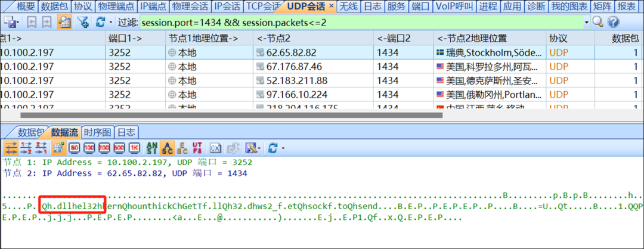644x249 pixels.
Task: Click the magnifier search icon beside filter
Action: click(x=597, y=22)
